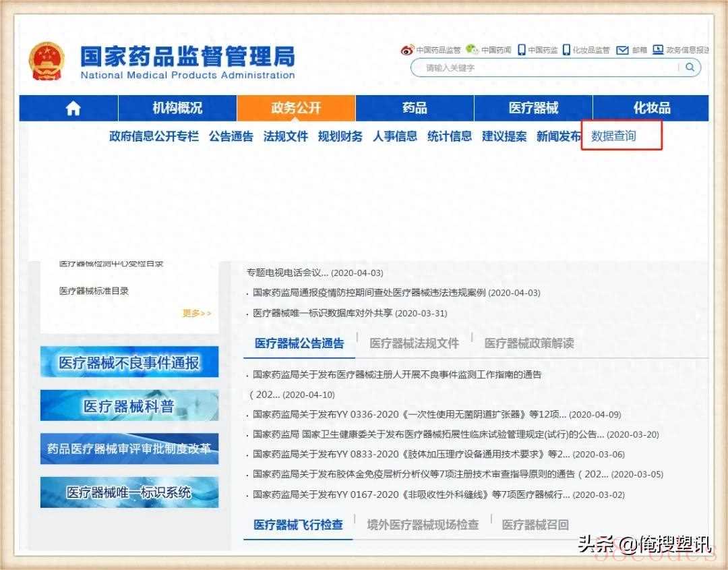Image resolution: width=728 pixels, height=570 pixels.
Task: Click the 政务信息报送 label
Action: pos(688,50)
